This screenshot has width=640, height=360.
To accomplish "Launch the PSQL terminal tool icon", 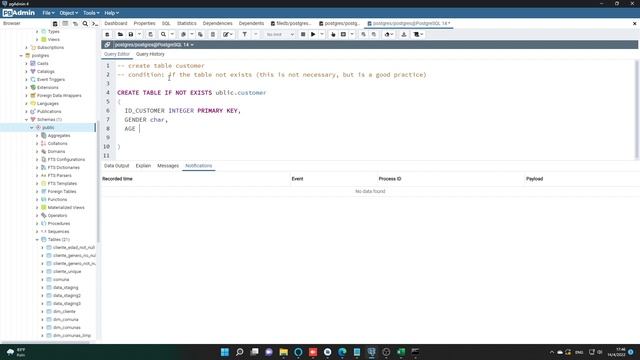I will point(95,24).
